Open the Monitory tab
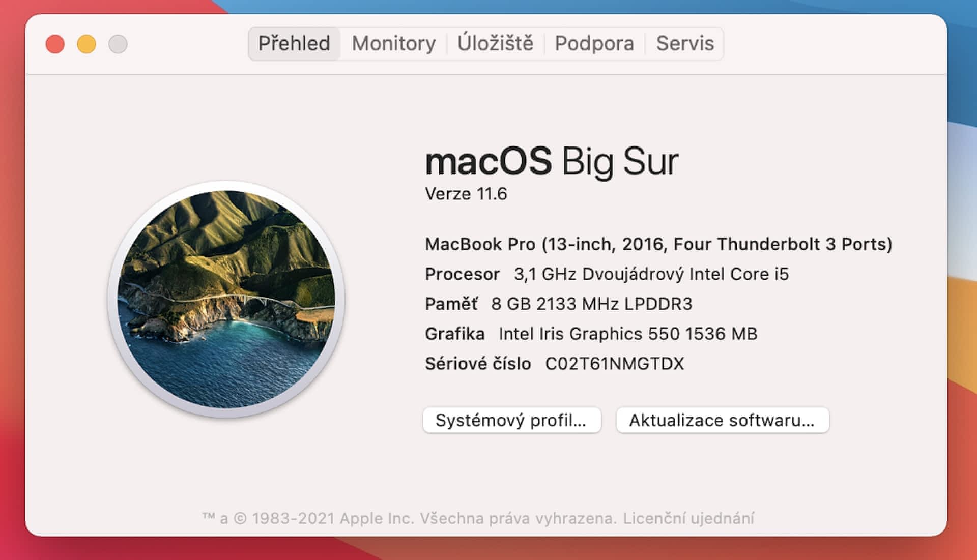977x560 pixels. (x=393, y=44)
